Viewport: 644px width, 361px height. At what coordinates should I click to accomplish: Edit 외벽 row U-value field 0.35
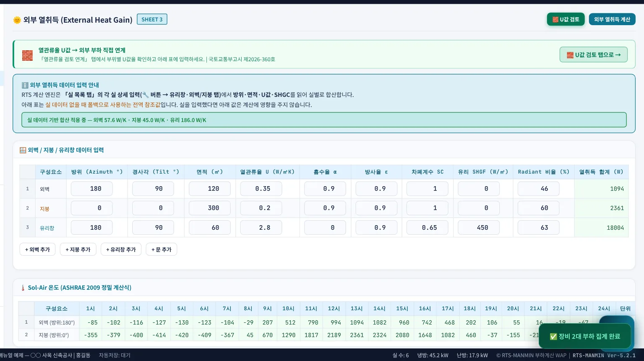(x=261, y=189)
